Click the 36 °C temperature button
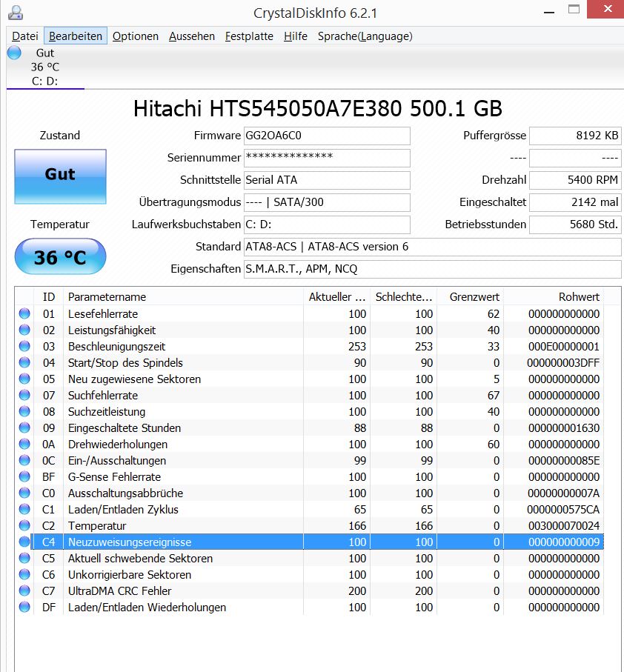624x672 pixels. click(x=60, y=256)
